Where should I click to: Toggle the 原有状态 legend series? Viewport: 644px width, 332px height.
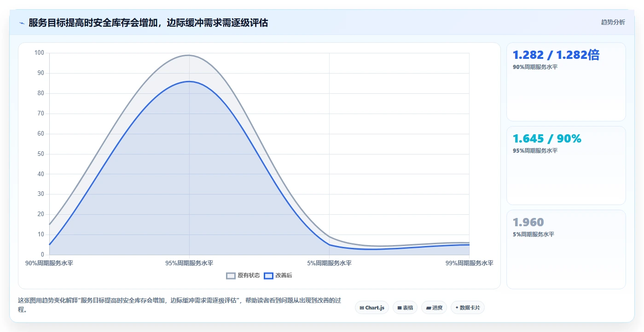pos(243,275)
